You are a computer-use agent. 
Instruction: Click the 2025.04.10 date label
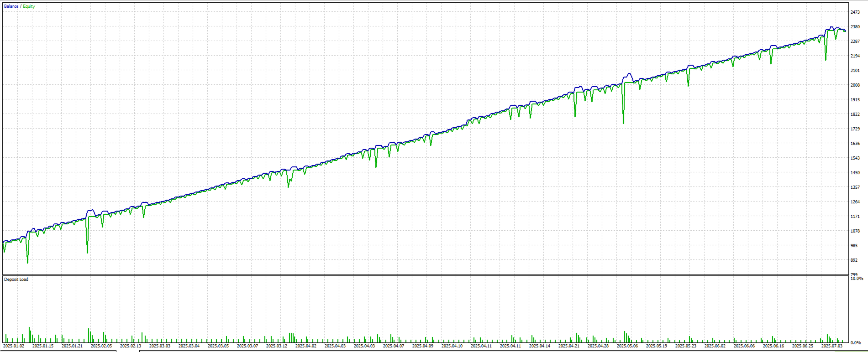point(452,346)
